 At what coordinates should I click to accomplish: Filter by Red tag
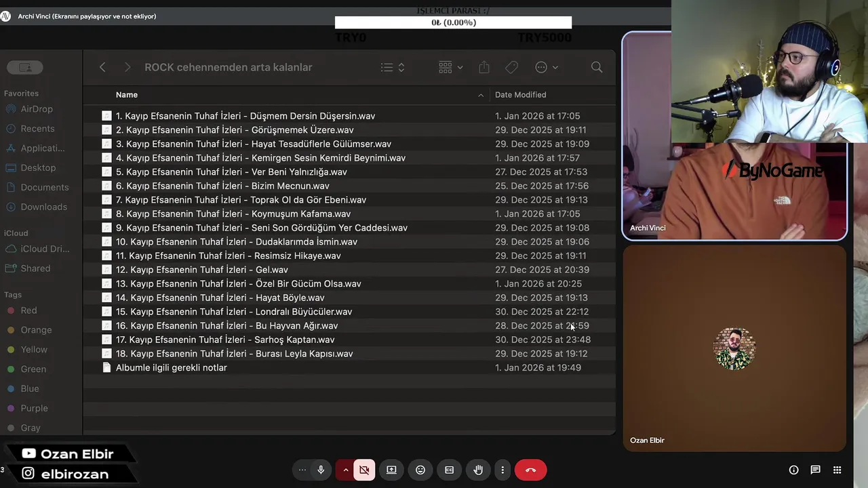coord(21,310)
